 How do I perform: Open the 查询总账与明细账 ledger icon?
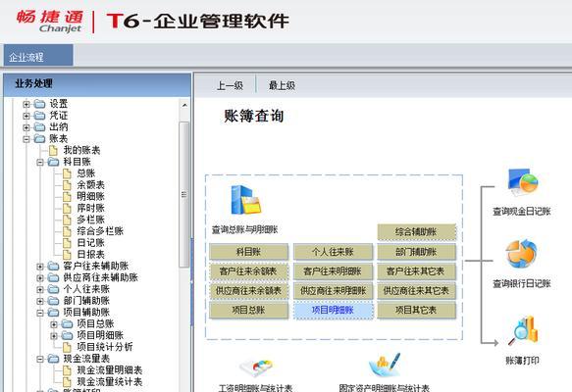[246, 200]
